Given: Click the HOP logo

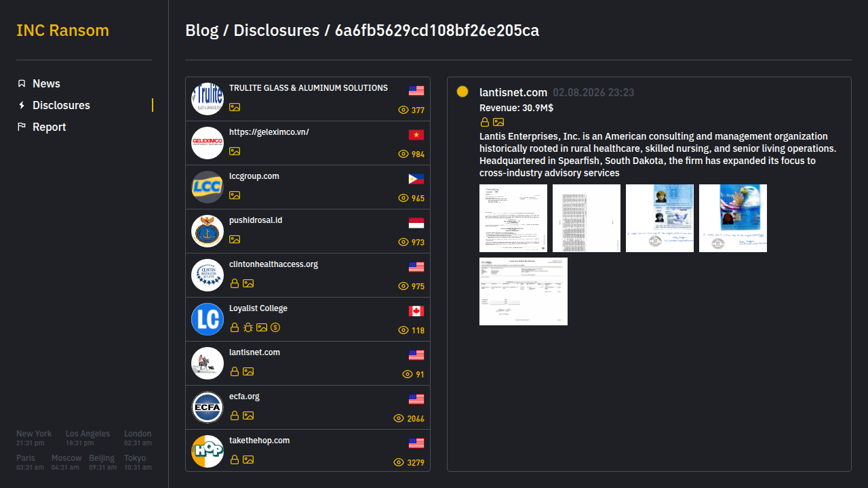Looking at the screenshot, I should (x=208, y=451).
